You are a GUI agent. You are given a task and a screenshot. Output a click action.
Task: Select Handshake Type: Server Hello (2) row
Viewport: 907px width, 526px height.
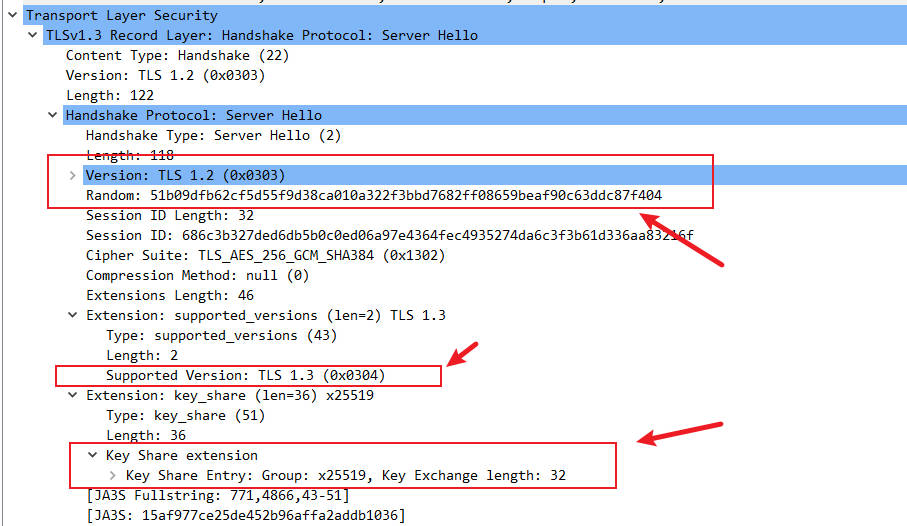(x=213, y=135)
